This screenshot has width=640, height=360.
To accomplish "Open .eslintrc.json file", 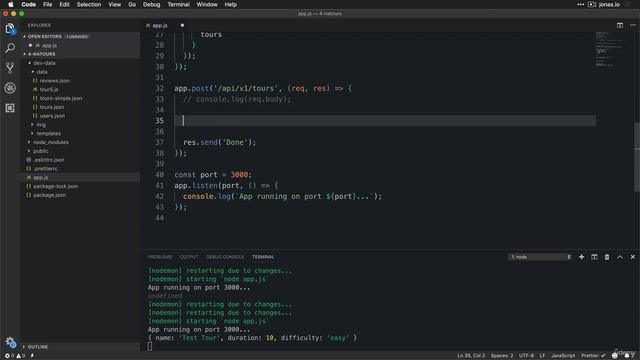I will [x=49, y=160].
